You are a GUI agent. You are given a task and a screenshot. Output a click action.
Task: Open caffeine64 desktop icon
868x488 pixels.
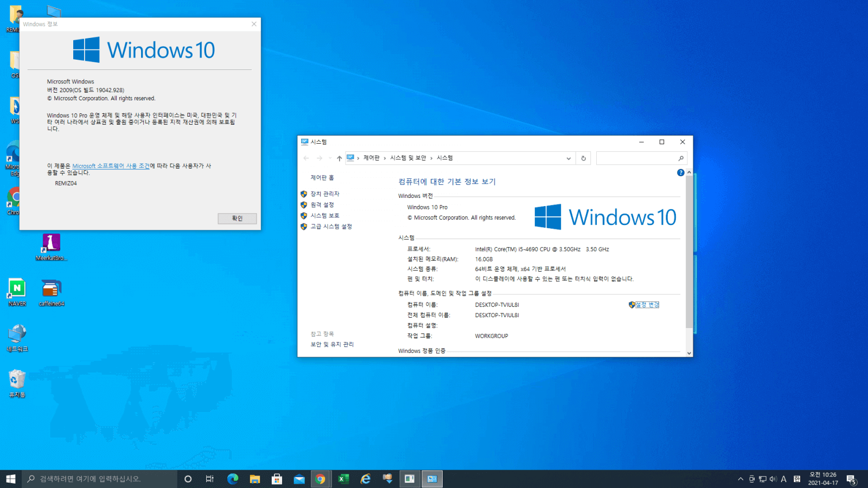(52, 293)
